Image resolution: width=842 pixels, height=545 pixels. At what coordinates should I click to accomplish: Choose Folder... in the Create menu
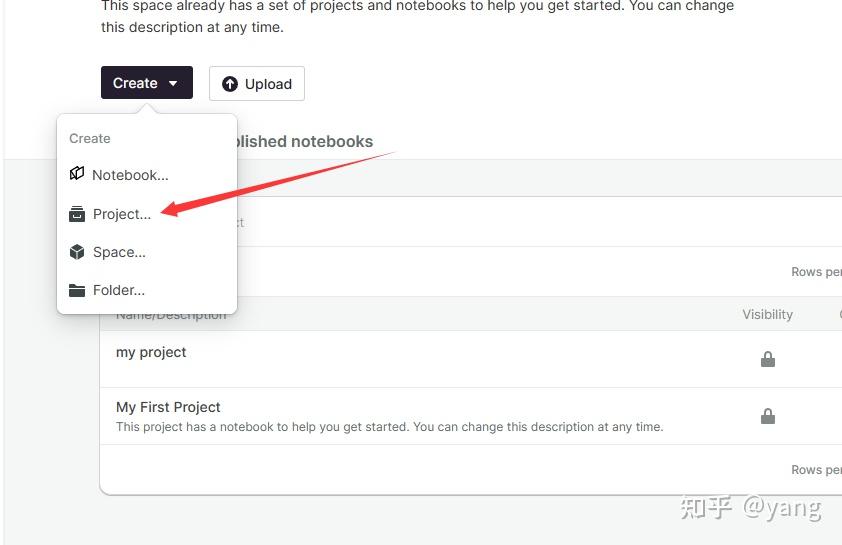pyautogui.click(x=119, y=291)
